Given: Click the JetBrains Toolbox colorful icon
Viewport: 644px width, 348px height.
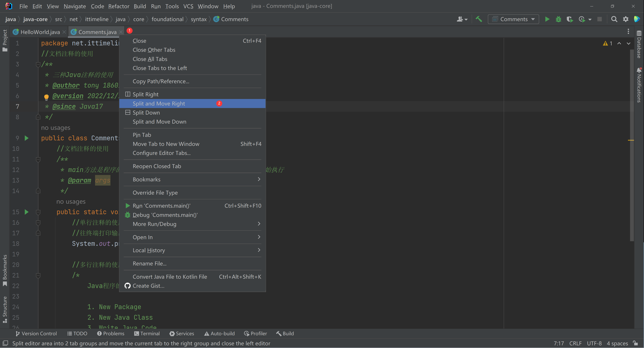Looking at the screenshot, I should click(637, 19).
